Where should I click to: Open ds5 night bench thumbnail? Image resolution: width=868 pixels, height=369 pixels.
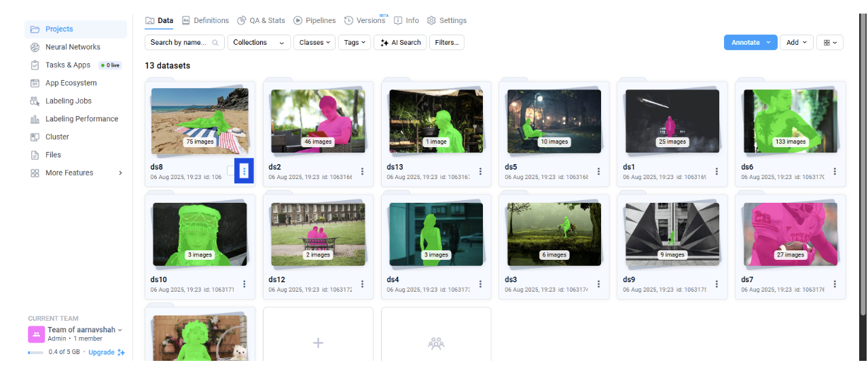pyautogui.click(x=554, y=121)
